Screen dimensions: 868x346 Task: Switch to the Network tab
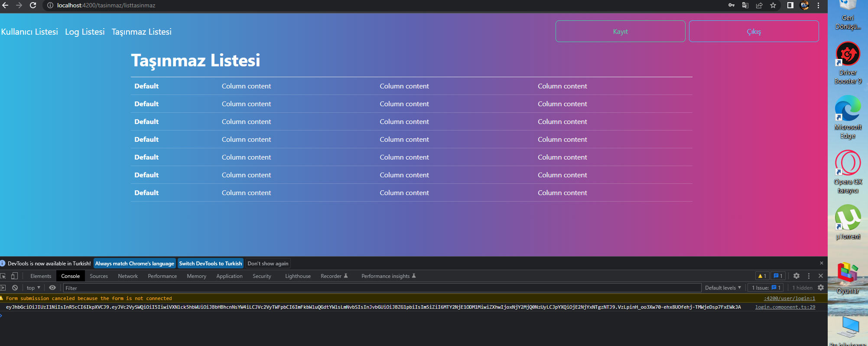click(128, 276)
